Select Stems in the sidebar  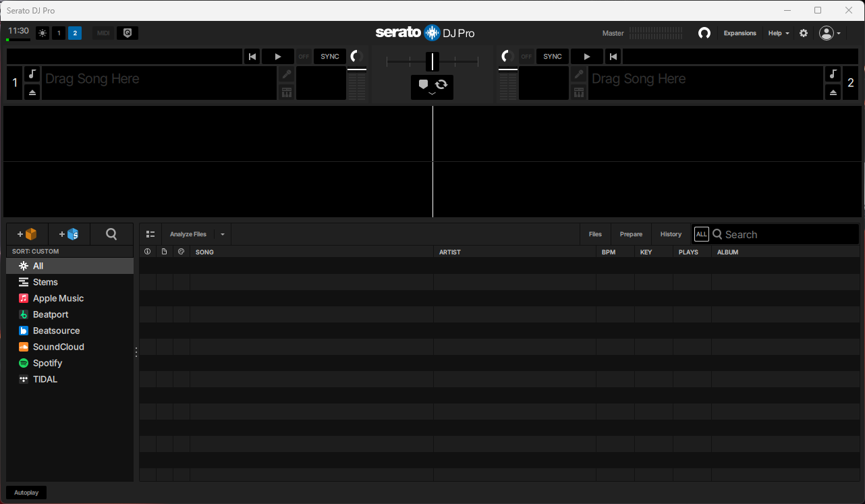click(x=70, y=282)
